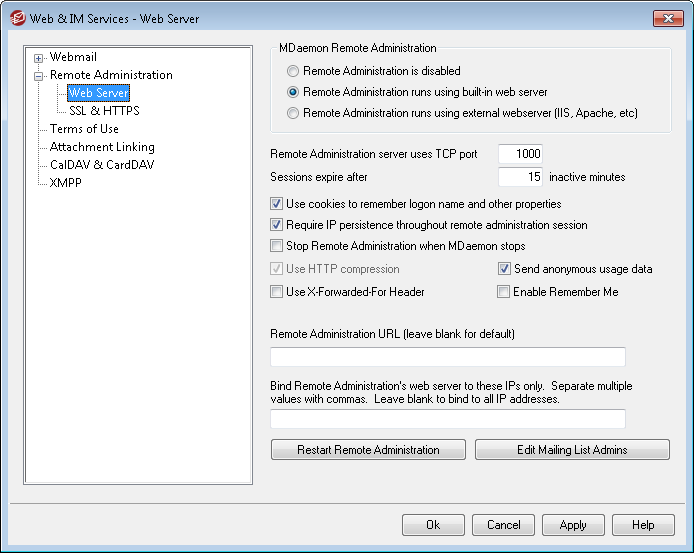694x553 pixels.
Task: Open the Terms of Use section
Action: [x=84, y=129]
